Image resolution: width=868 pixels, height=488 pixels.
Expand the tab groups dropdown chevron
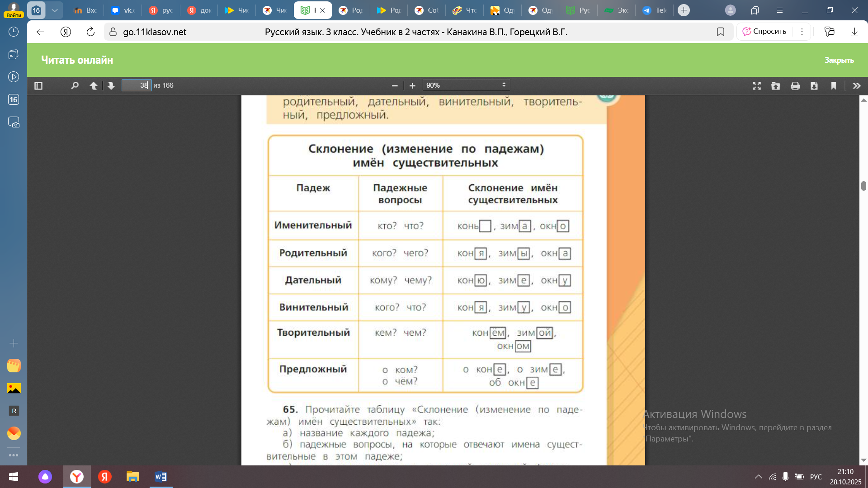(x=55, y=10)
